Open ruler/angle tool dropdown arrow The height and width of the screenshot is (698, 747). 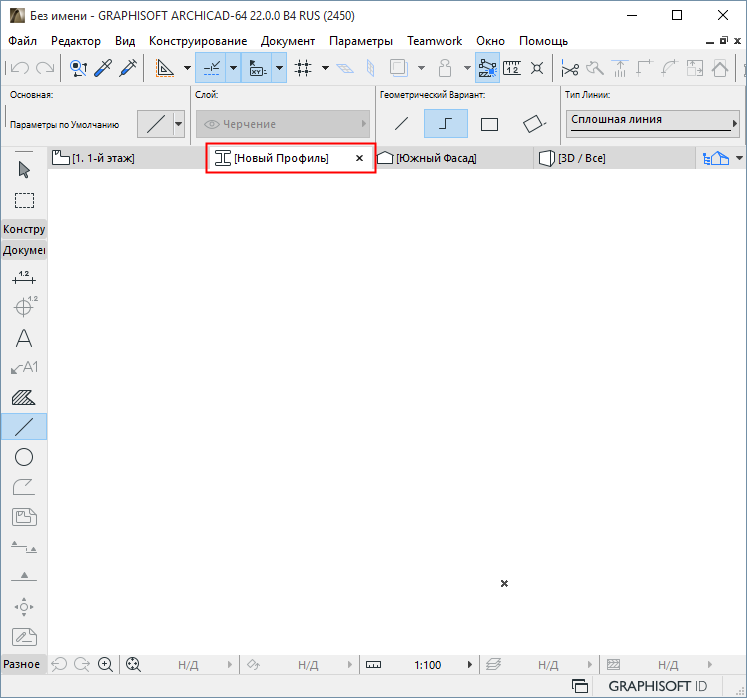188,68
